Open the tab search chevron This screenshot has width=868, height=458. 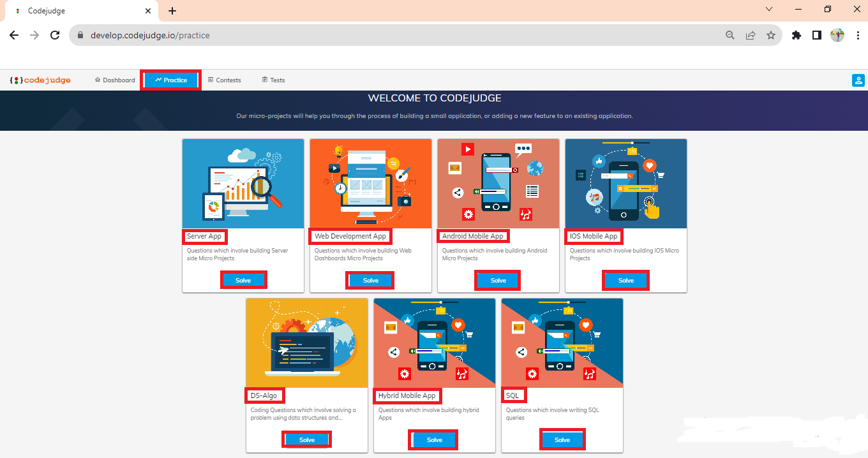tap(769, 9)
